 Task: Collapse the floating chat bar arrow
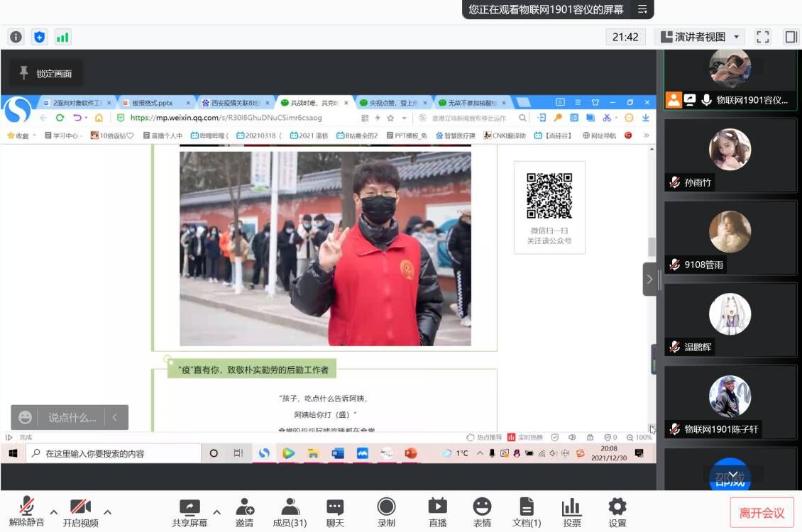click(115, 418)
